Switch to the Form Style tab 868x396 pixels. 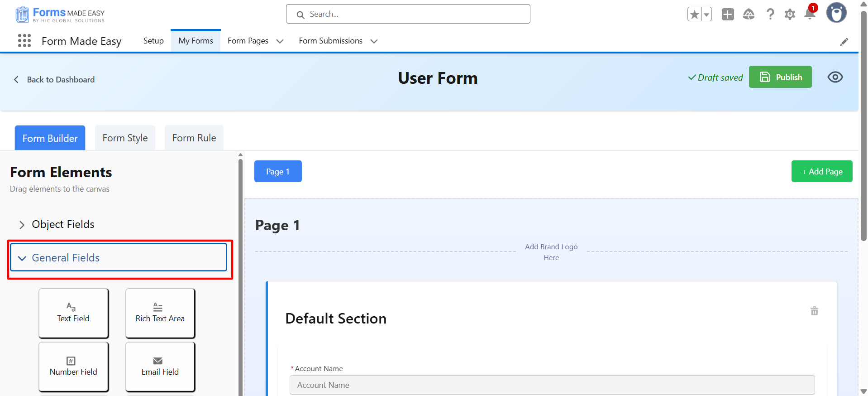coord(125,138)
